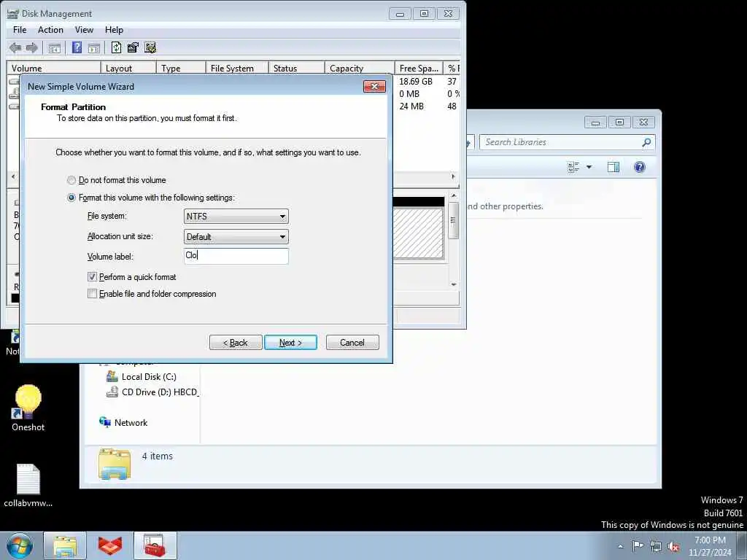
Task: Select the Local Disk (C:) drive icon
Action: point(112,376)
